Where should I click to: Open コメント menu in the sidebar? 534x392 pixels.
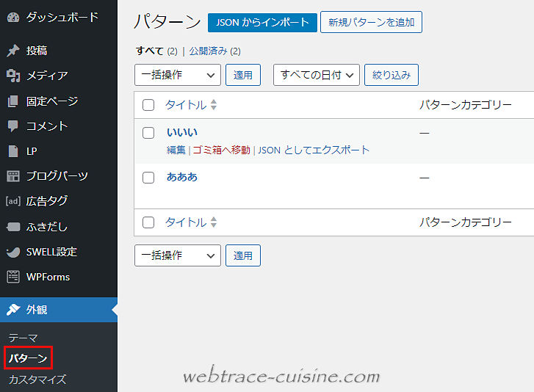47,126
